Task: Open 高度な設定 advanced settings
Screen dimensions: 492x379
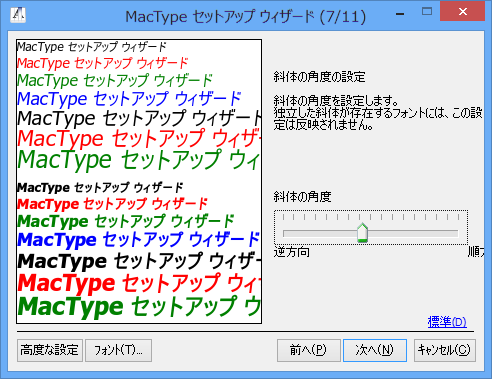Action: point(50,350)
